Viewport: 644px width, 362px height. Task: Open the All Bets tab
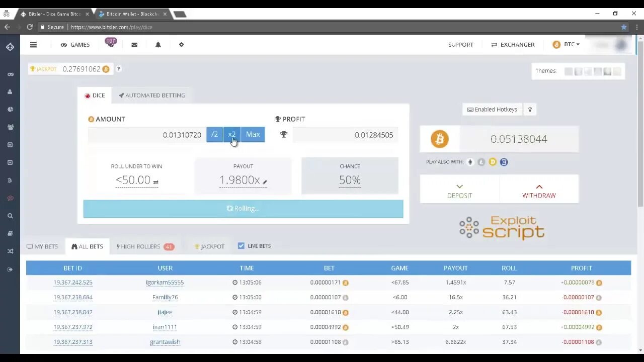[x=87, y=246]
